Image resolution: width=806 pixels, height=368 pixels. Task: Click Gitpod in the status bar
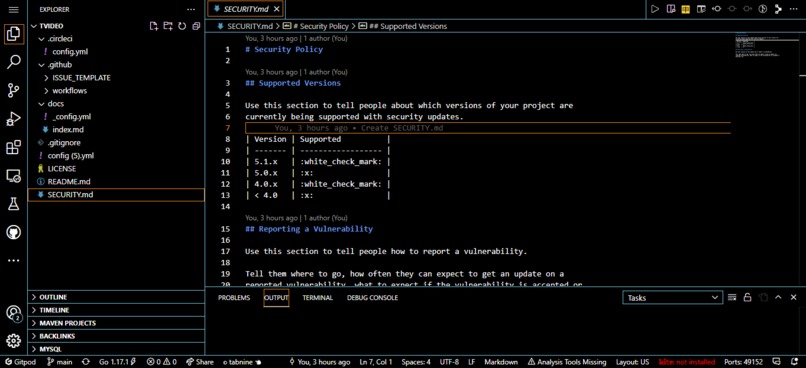pos(20,362)
